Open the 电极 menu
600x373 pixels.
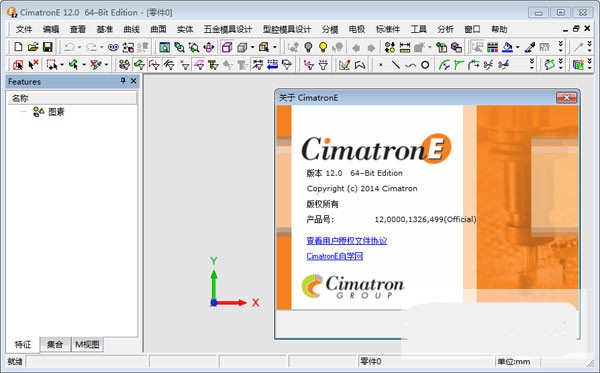pyautogui.click(x=357, y=29)
